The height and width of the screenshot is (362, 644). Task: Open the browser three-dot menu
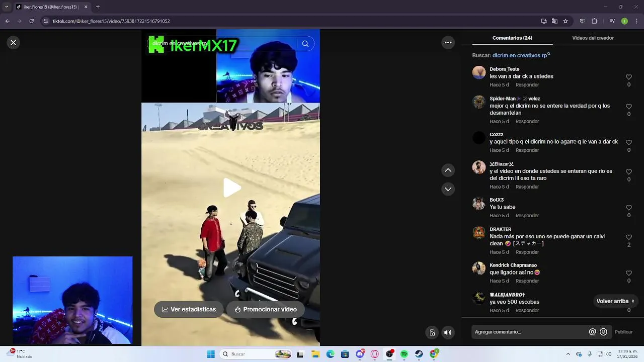[636, 21]
